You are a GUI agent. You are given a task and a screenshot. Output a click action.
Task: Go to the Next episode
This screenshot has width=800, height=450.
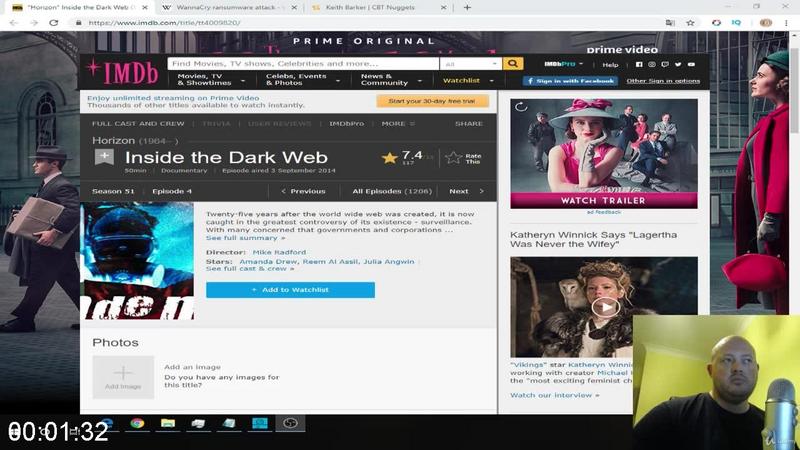pos(466,191)
